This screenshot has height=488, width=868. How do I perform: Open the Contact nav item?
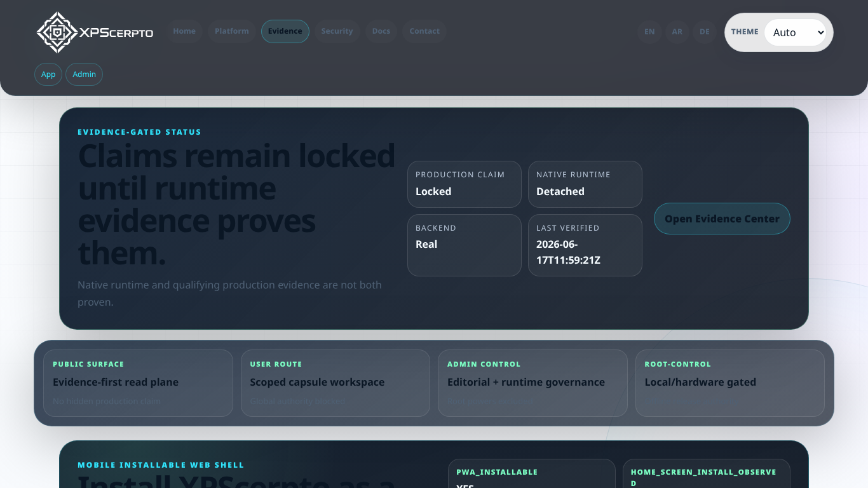coord(424,31)
